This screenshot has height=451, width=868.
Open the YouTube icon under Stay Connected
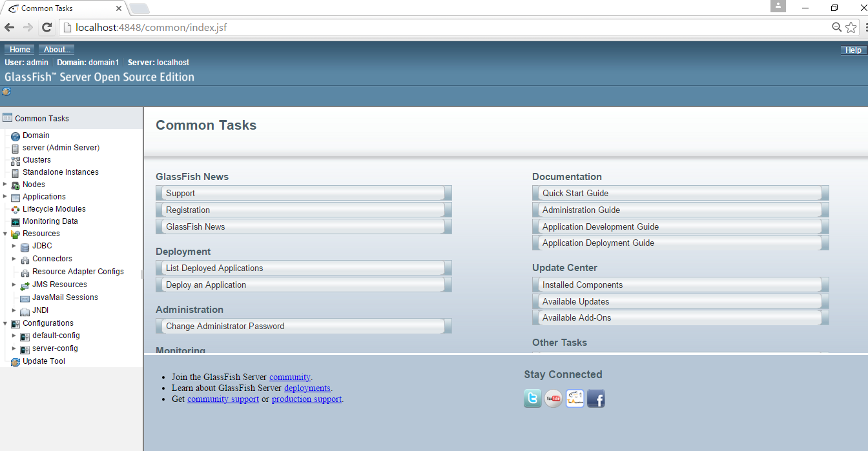tap(553, 399)
